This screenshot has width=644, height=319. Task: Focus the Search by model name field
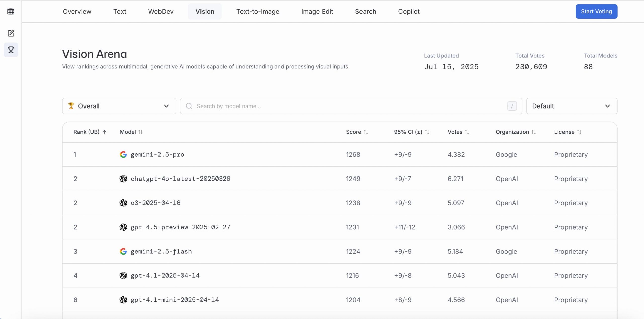click(x=351, y=106)
